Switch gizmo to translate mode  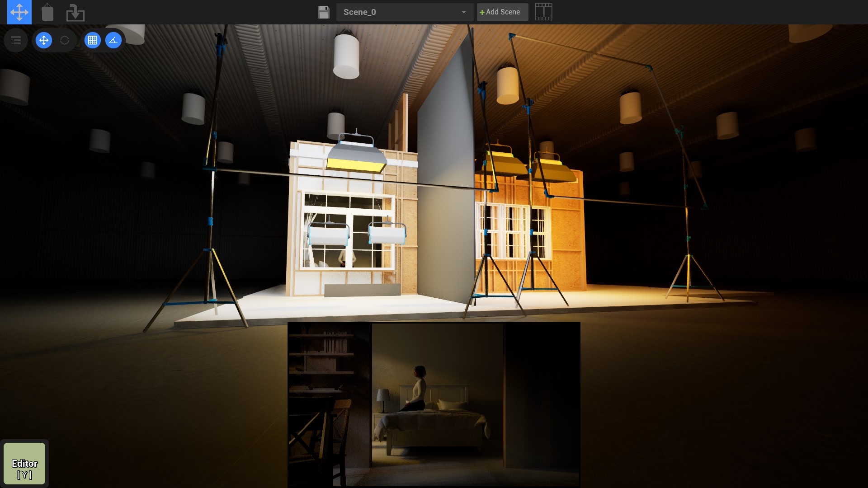point(44,41)
